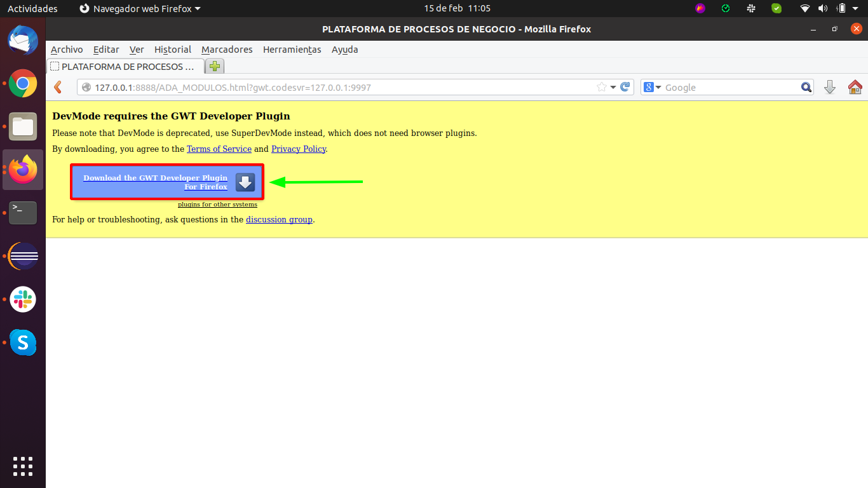Open the green checkmark tray icon

[x=776, y=8]
